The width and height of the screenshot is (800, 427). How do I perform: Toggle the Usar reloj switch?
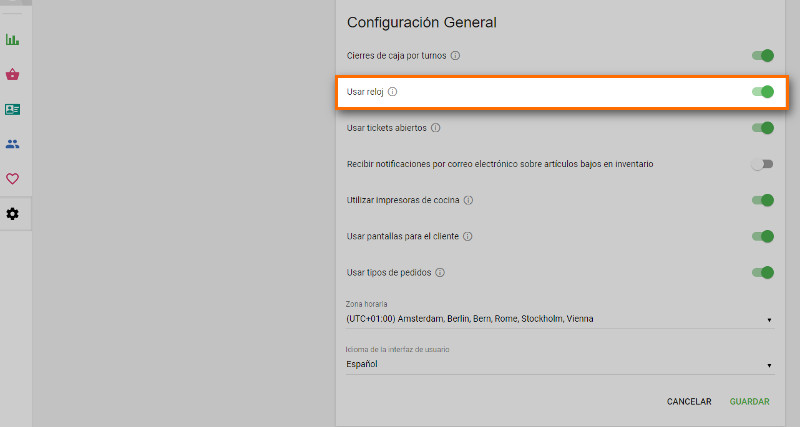[x=763, y=92]
